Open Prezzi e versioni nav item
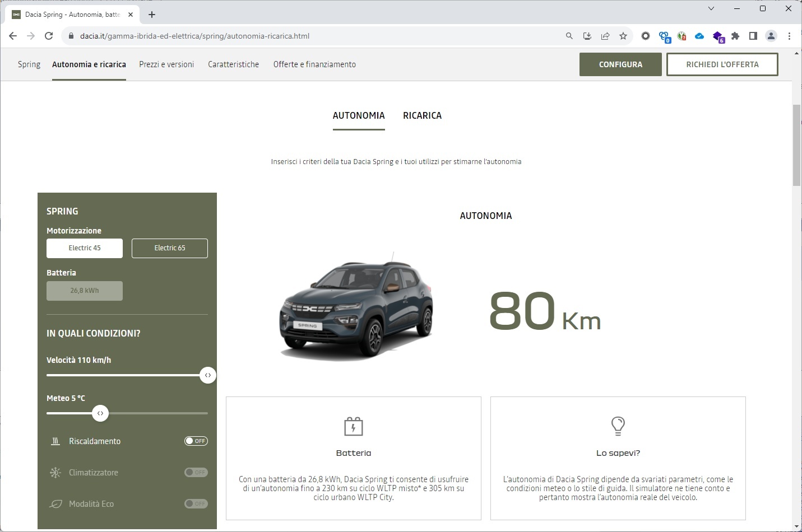The height and width of the screenshot is (532, 802). coord(166,64)
